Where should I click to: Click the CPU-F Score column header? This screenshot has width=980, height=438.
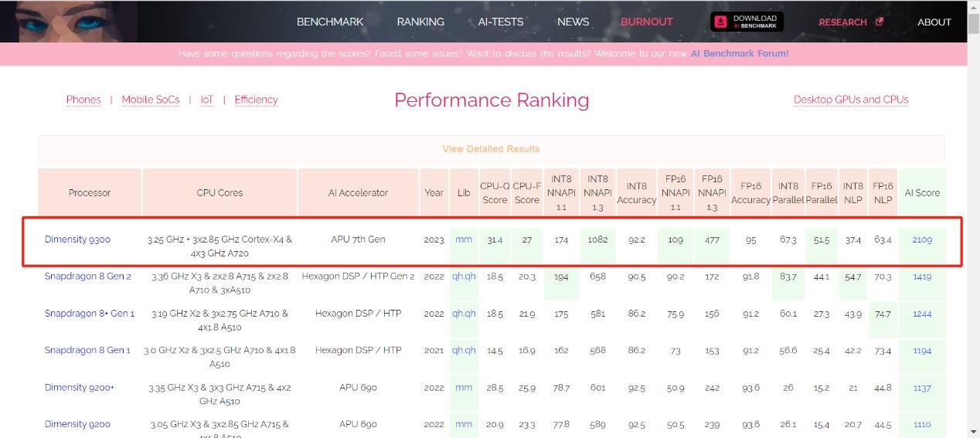coord(527,193)
